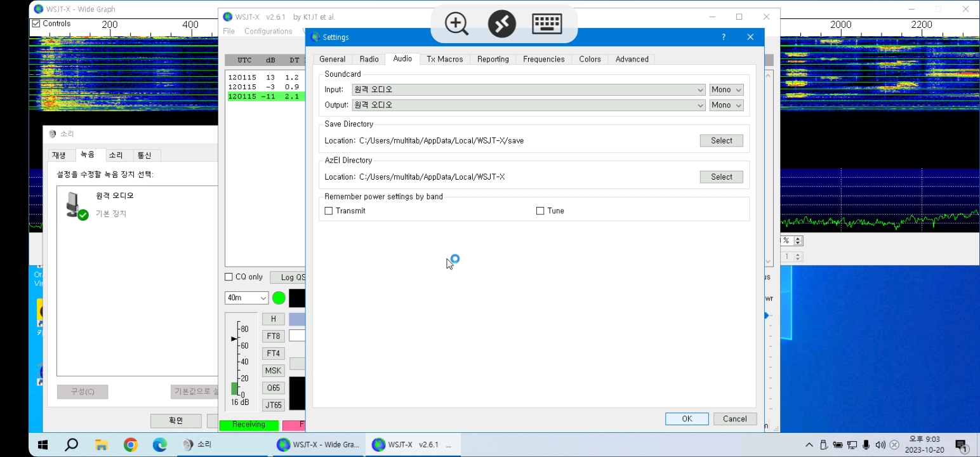Open the Advanced tab

point(632,59)
